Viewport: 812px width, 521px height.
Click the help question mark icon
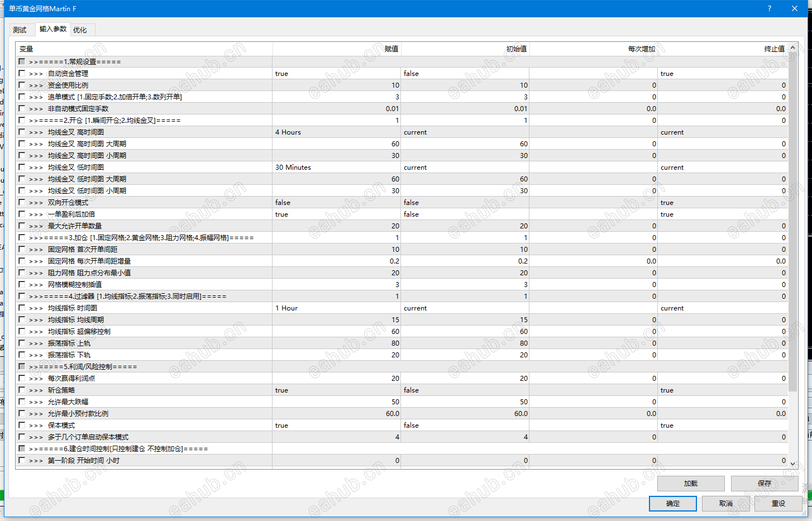(x=769, y=8)
